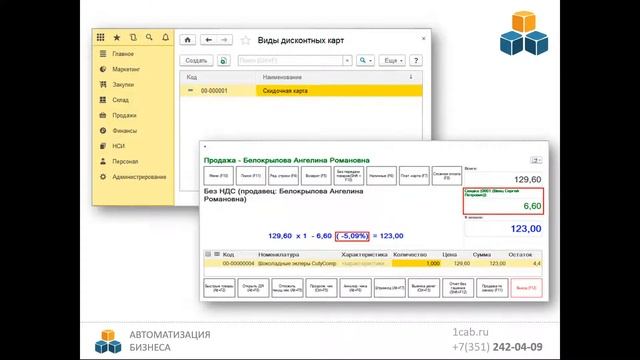Go to the Home page icon
The image size is (640, 360).
(x=187, y=40)
